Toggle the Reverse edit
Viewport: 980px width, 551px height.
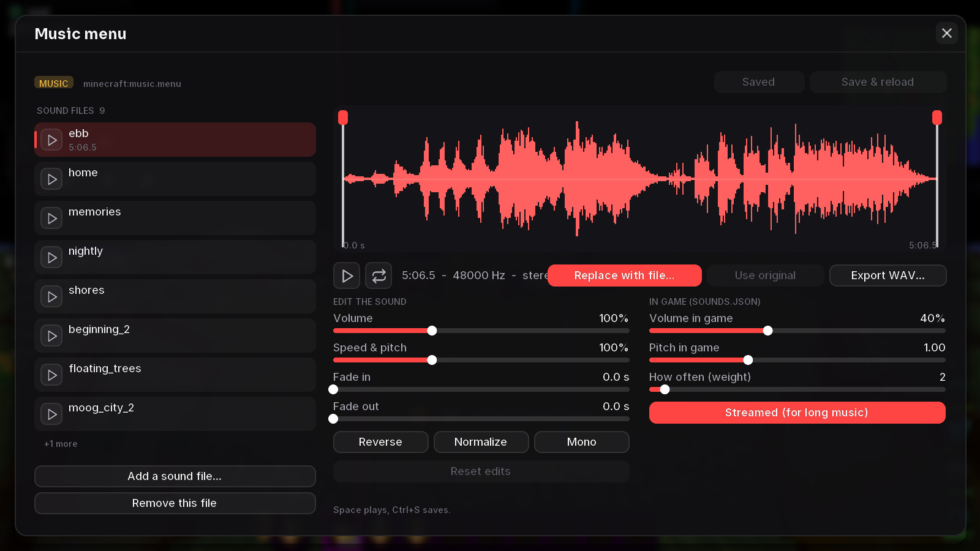381,442
